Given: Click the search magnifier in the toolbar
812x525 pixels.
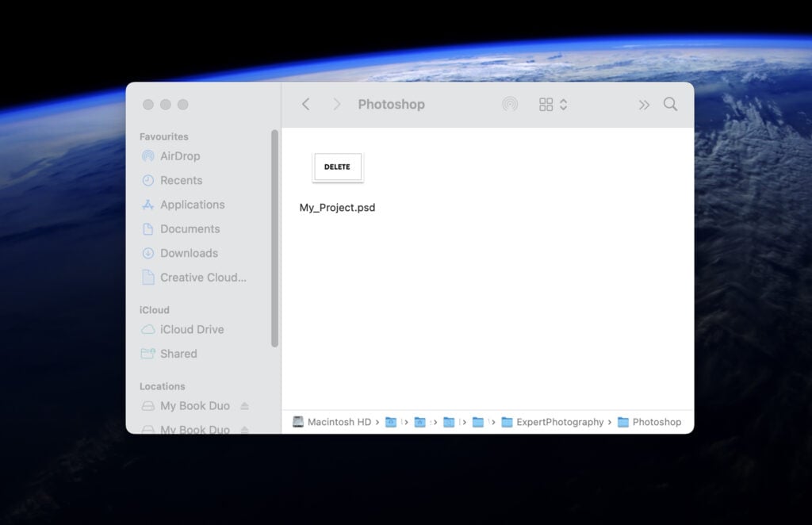Looking at the screenshot, I should [670, 104].
